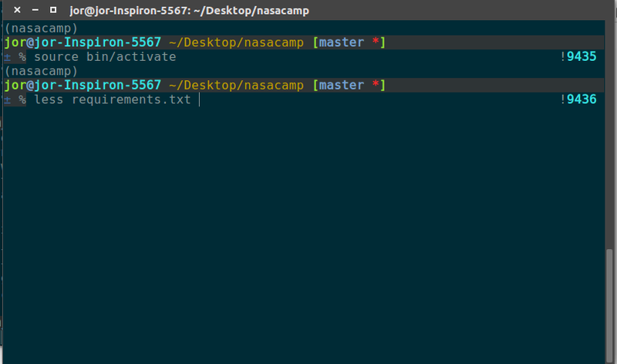Viewport: 617px width, 364px height.
Task: Click the red asterisk in the last prompt
Action: [374, 85]
